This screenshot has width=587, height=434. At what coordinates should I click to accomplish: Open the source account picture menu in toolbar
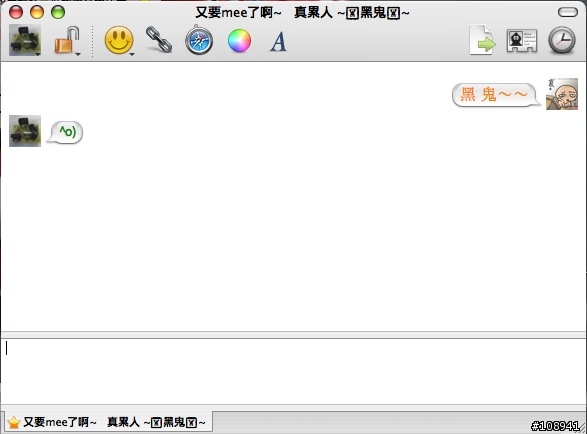coord(25,40)
